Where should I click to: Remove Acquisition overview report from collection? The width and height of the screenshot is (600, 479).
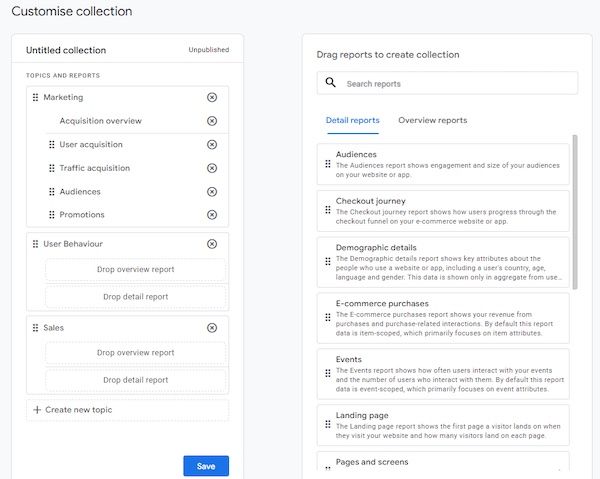coord(211,121)
